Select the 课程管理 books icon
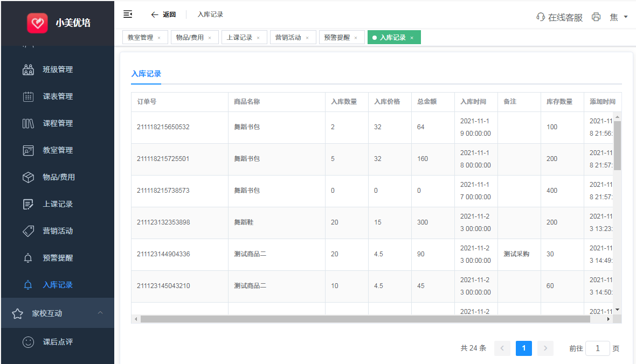 [29, 123]
